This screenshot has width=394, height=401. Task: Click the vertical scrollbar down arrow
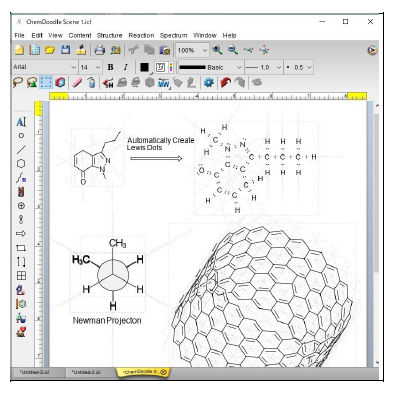point(377,362)
